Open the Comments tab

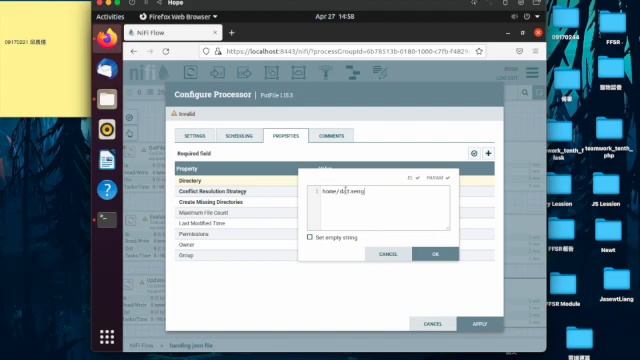331,136
